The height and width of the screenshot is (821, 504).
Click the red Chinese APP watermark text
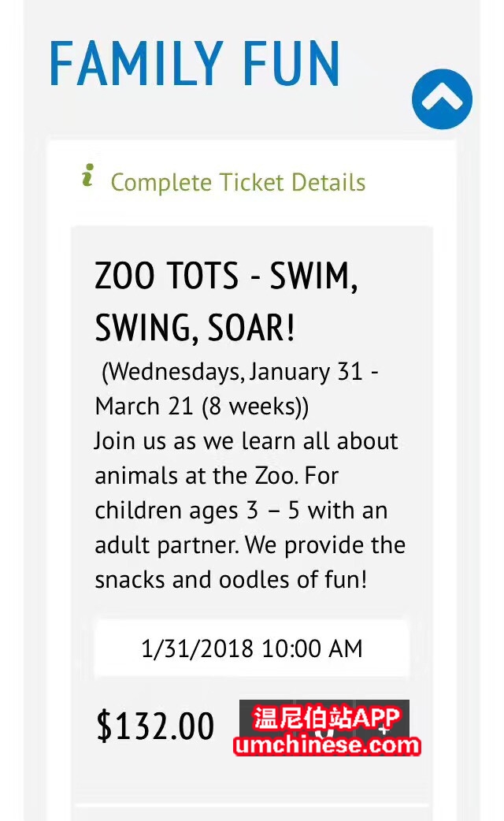point(327,717)
